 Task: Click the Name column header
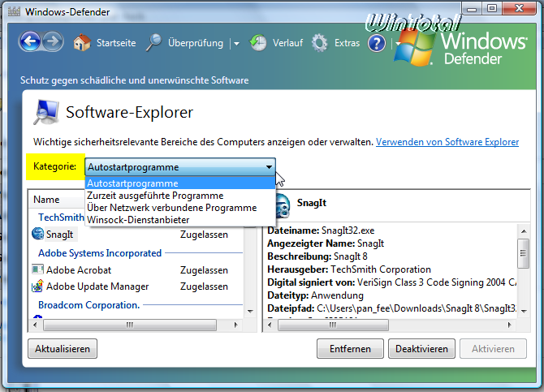click(x=46, y=200)
